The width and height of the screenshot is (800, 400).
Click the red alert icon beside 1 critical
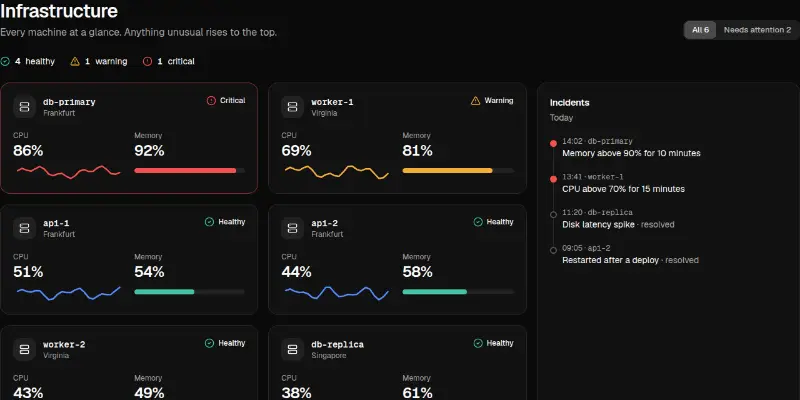(147, 61)
